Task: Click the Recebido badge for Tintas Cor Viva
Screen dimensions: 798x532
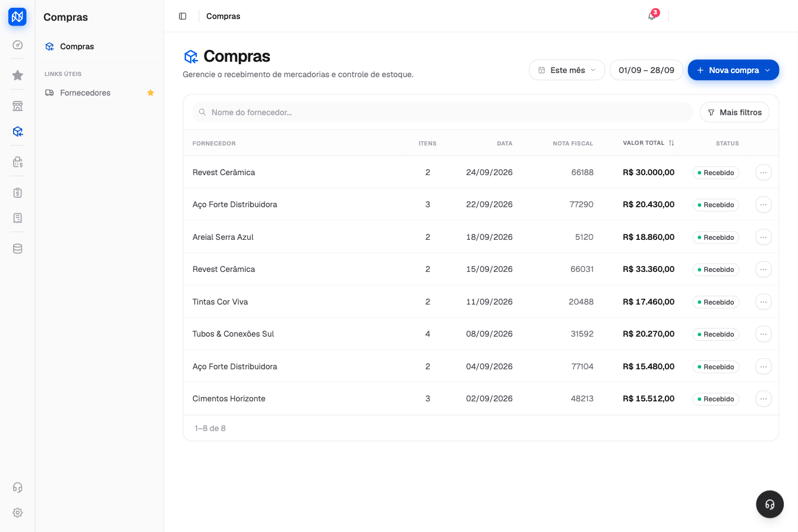Action: [x=715, y=302]
